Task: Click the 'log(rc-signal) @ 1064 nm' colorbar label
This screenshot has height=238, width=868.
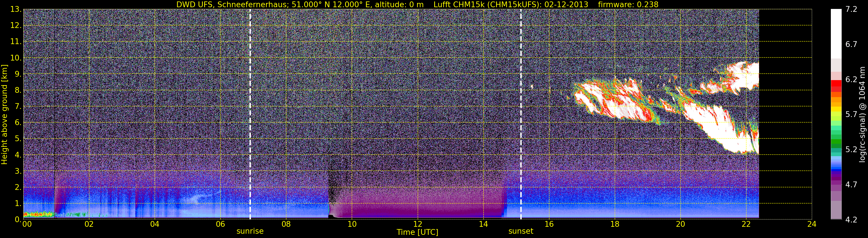Action: point(862,114)
